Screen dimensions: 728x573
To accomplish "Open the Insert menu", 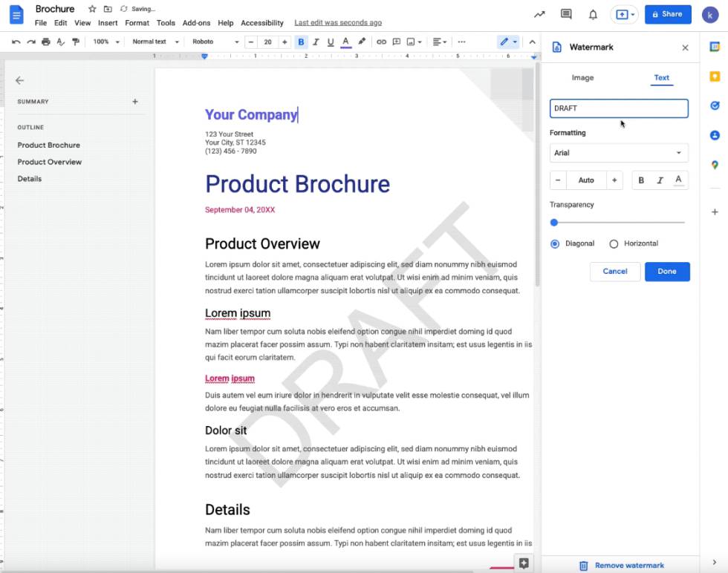I will [108, 23].
